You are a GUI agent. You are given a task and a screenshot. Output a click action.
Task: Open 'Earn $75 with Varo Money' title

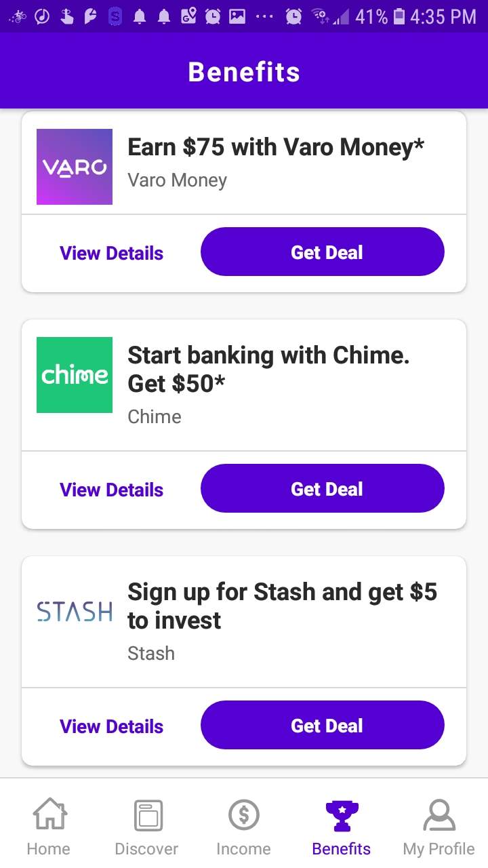(276, 147)
